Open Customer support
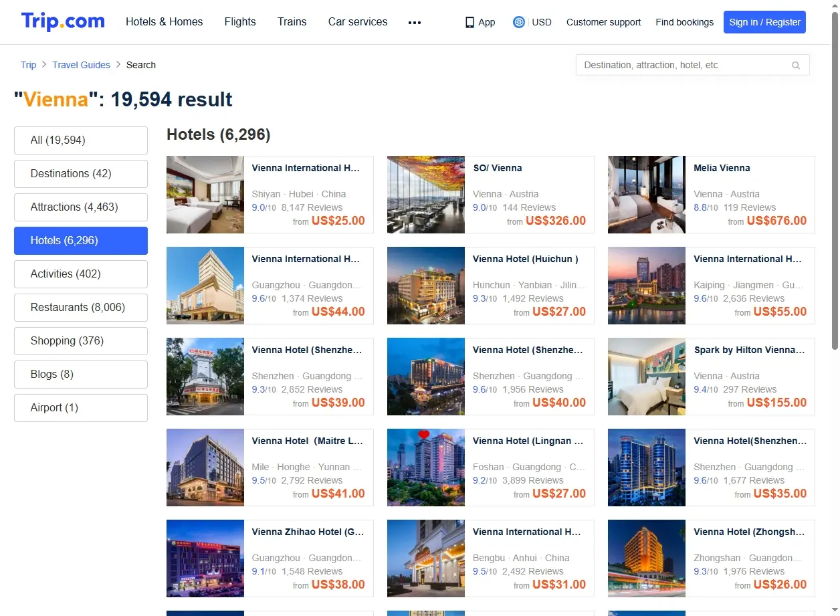Viewport: 840px width, 616px height. [603, 22]
